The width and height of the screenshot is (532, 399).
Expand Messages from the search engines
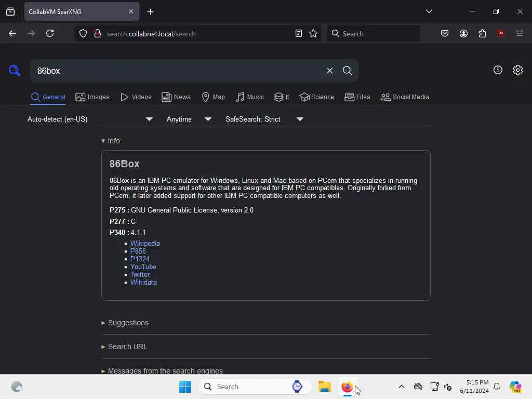tap(162, 370)
